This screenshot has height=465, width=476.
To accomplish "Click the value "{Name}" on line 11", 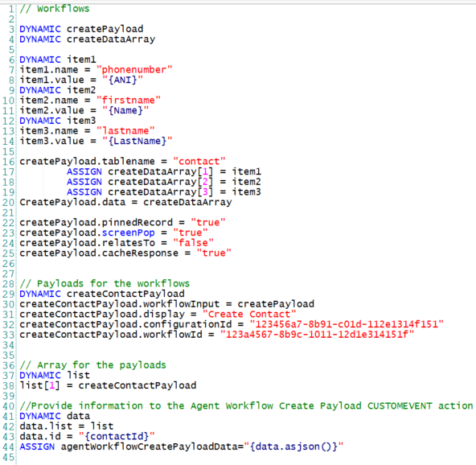I will pyautogui.click(x=125, y=110).
